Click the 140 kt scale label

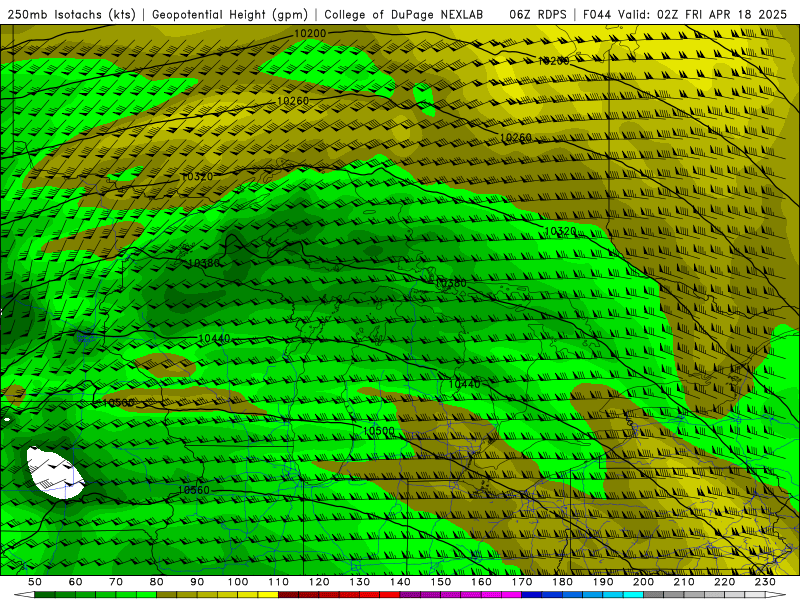point(400,582)
